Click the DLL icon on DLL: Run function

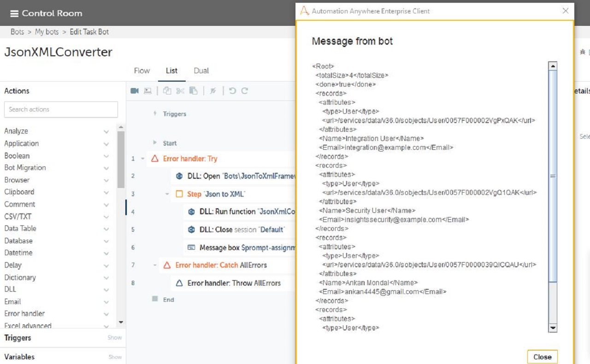coord(192,212)
